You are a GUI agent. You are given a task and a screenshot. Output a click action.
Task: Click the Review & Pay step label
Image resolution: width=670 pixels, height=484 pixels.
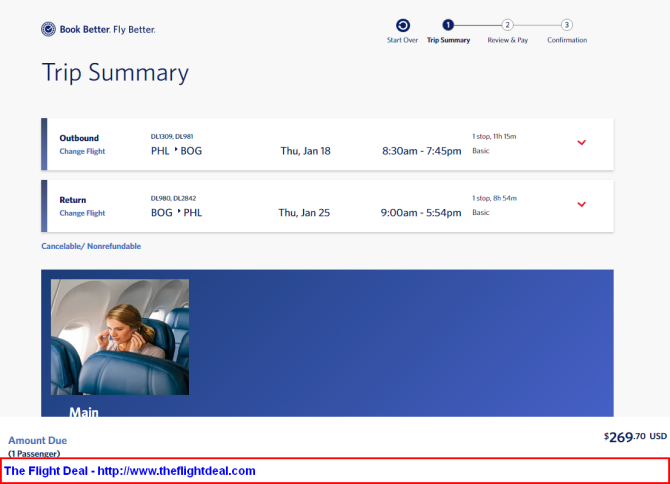[507, 40]
